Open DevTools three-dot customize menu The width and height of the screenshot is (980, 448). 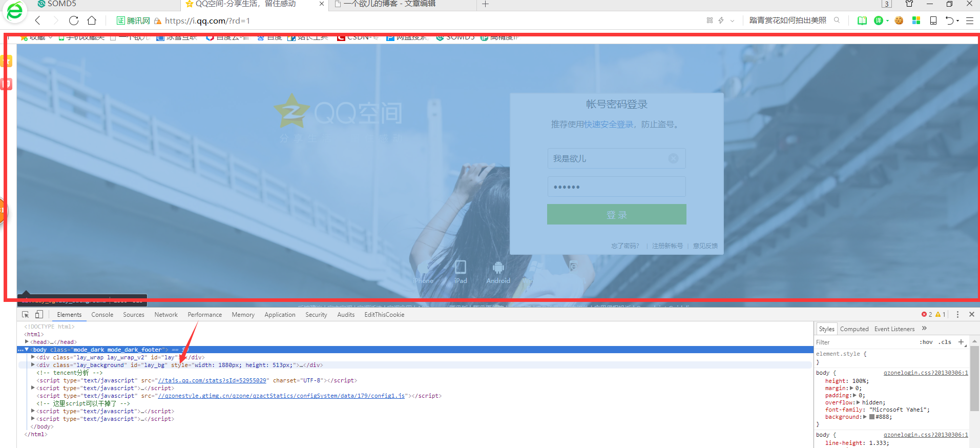957,315
